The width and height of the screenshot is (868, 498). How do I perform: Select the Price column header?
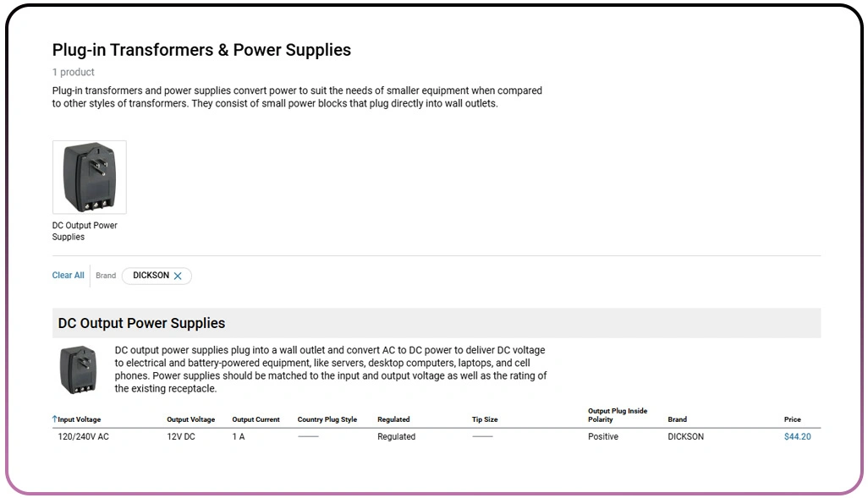click(x=793, y=419)
